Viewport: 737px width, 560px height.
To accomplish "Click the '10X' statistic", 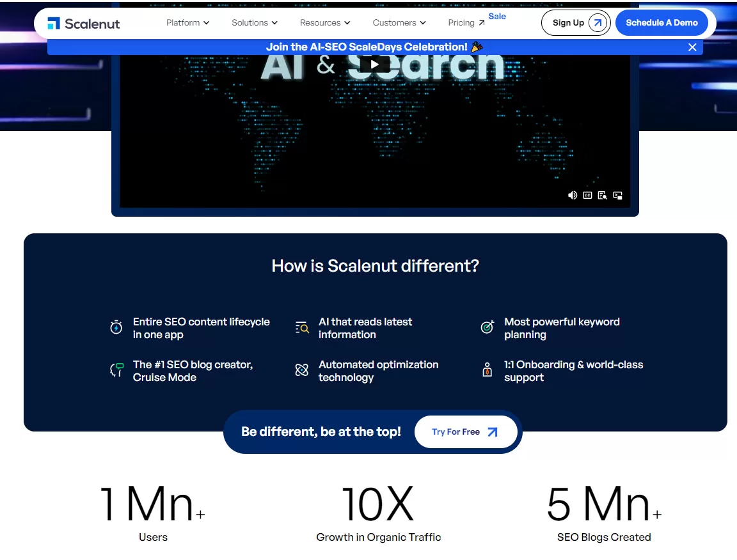I will (378, 504).
